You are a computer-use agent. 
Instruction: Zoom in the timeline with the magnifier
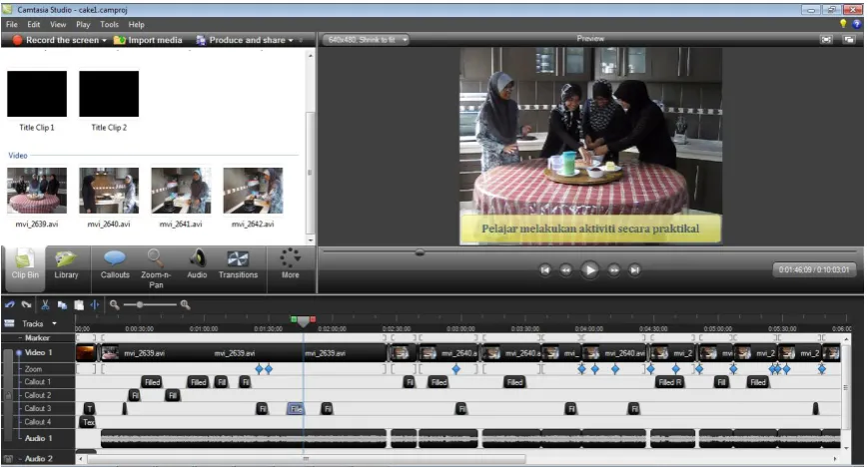point(185,305)
